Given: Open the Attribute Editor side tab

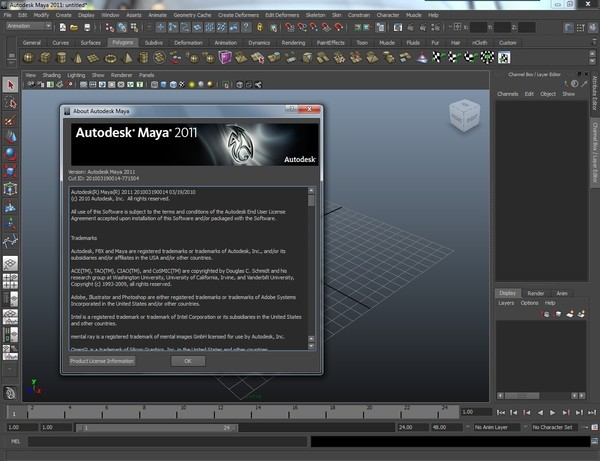Looking at the screenshot, I should 595,93.
